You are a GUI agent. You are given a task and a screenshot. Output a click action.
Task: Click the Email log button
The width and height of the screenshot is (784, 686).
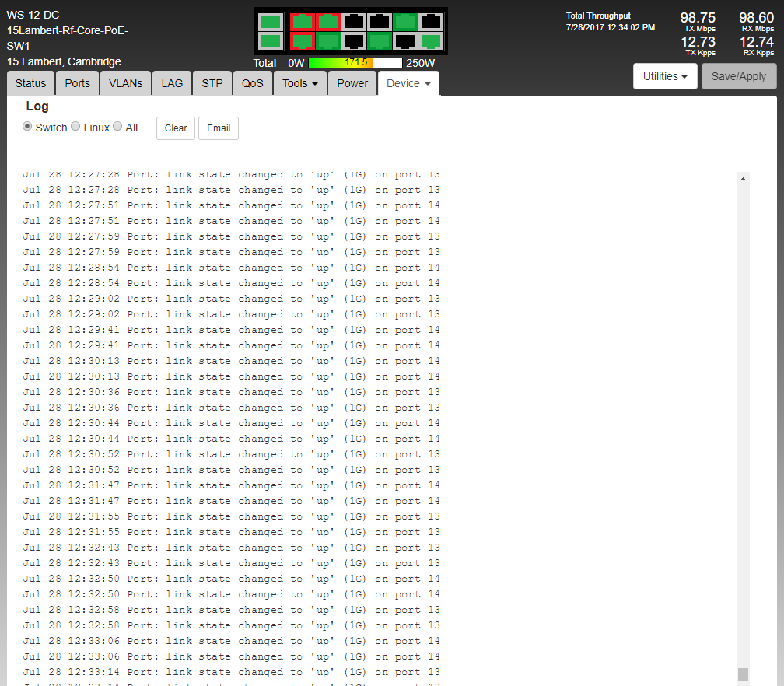[219, 128]
